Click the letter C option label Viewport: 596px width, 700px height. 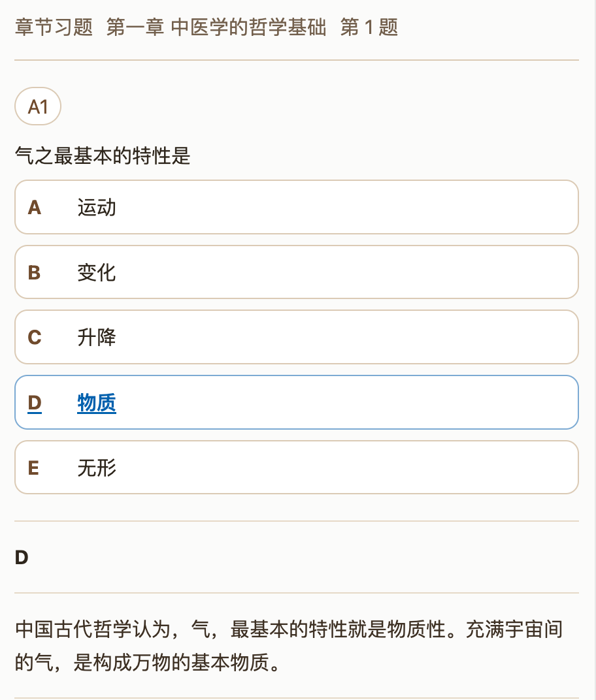35,338
